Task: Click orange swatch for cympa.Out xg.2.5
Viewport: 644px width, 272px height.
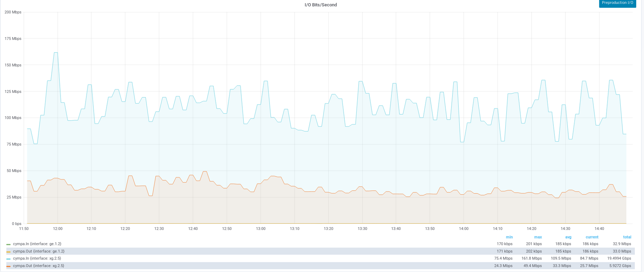Action: 8,266
